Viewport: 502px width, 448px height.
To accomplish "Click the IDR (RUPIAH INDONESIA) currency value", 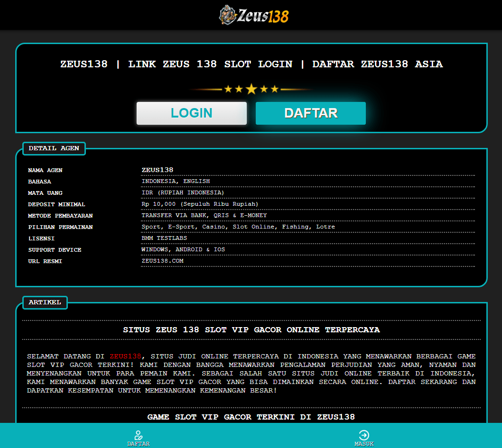I will point(183,192).
